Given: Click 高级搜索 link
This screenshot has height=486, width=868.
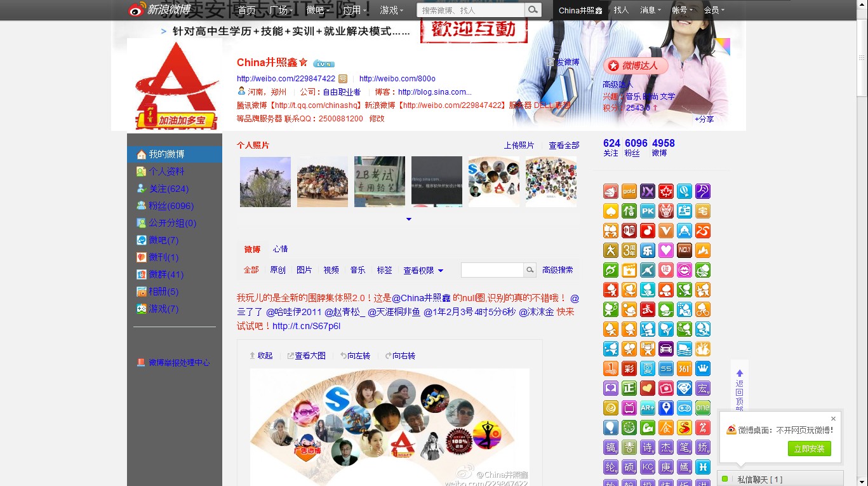Looking at the screenshot, I should pyautogui.click(x=558, y=270).
